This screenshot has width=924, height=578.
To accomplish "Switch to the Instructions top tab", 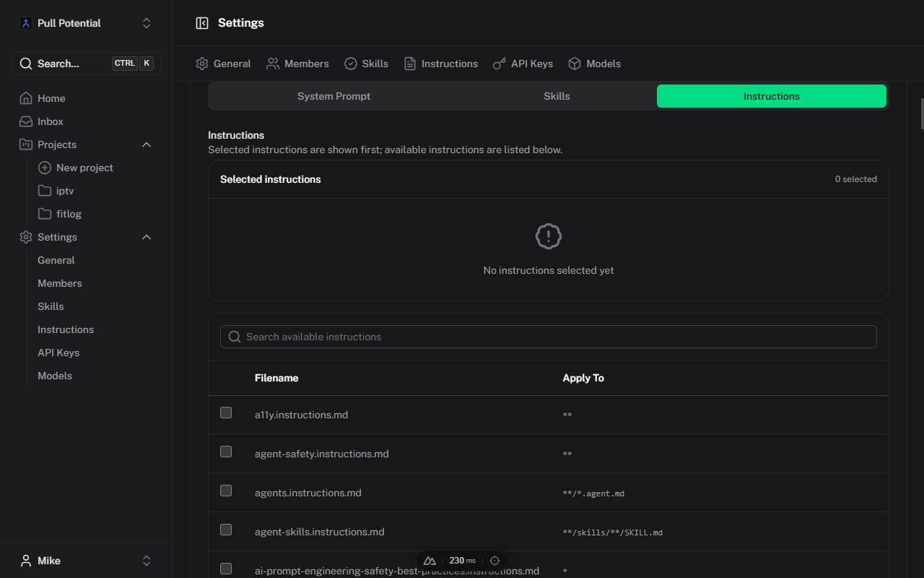I will click(440, 64).
